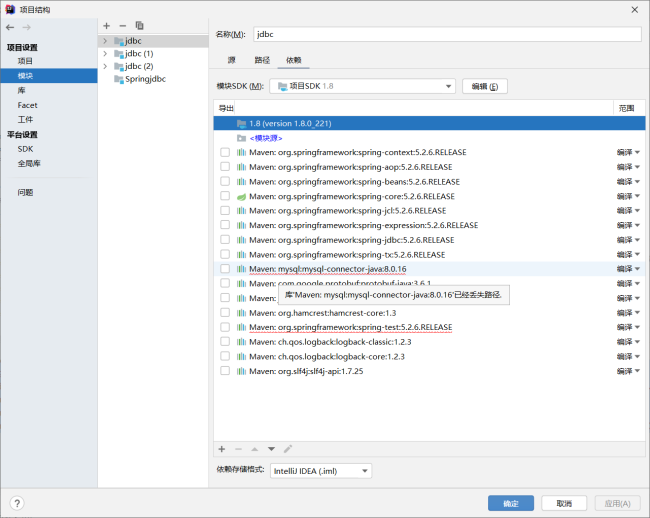
Task: Open scope dropdown for spring-context
Action: (628, 152)
